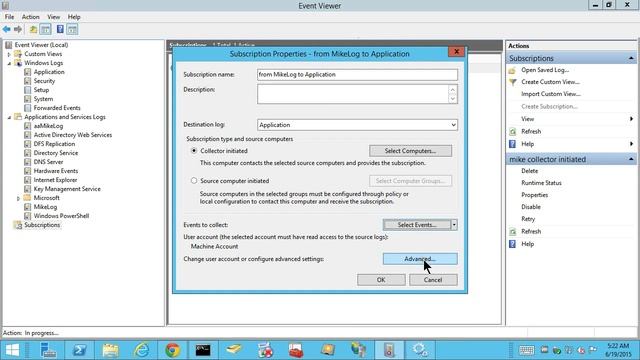
Task: Click the Advanced button
Action: (x=420, y=259)
